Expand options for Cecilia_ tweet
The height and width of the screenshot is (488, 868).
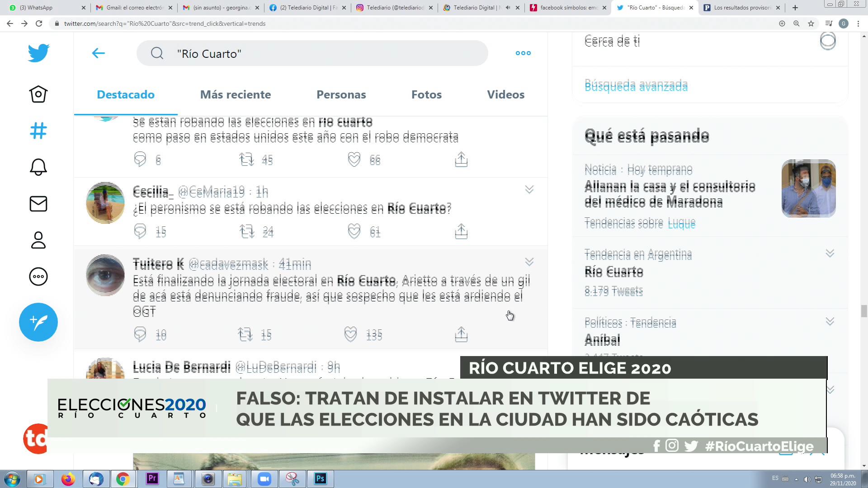pos(529,189)
